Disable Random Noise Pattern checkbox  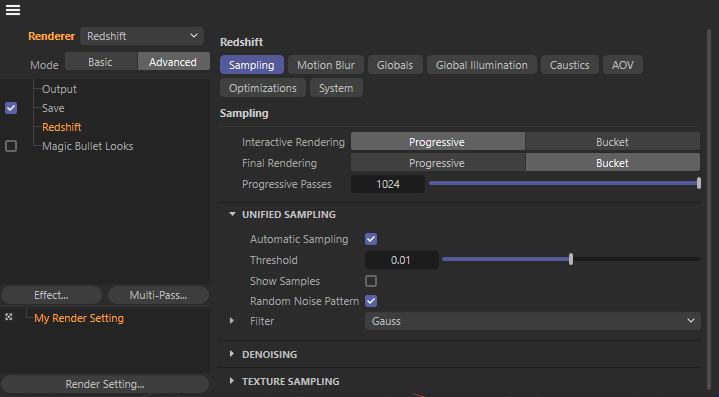(371, 301)
